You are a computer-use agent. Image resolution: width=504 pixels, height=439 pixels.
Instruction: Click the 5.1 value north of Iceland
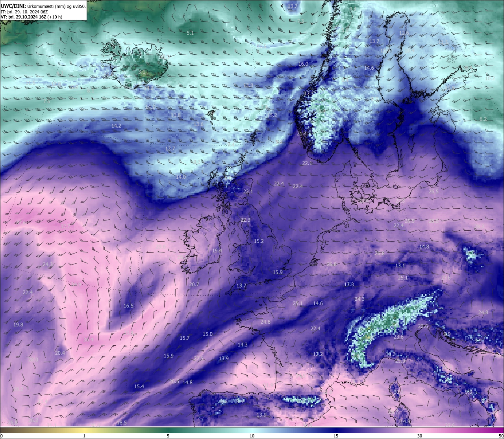pyautogui.click(x=190, y=33)
